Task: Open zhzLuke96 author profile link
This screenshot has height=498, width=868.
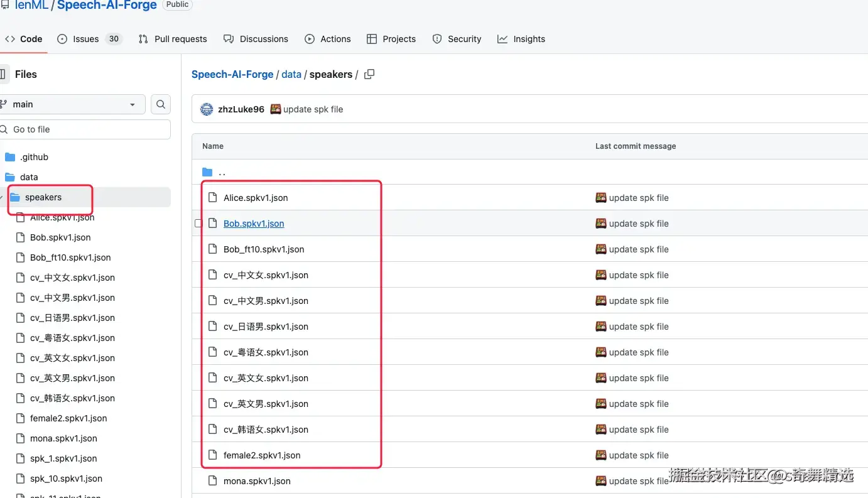Action: (x=241, y=109)
